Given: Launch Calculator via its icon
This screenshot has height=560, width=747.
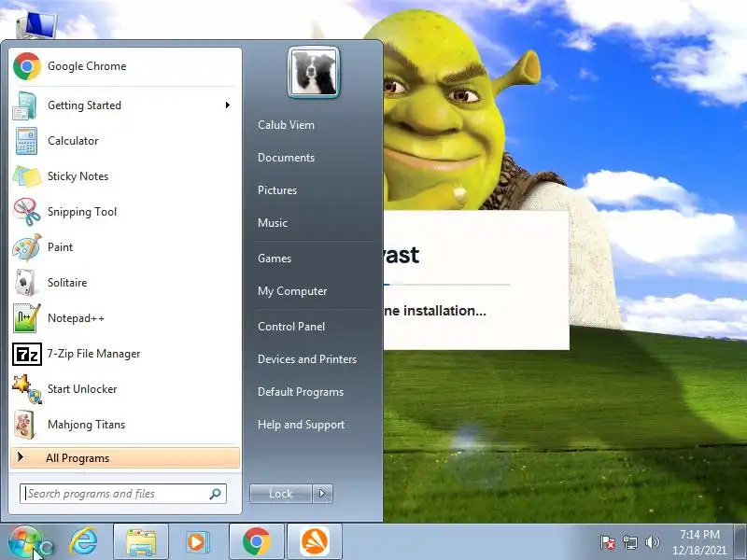Looking at the screenshot, I should point(26,141).
